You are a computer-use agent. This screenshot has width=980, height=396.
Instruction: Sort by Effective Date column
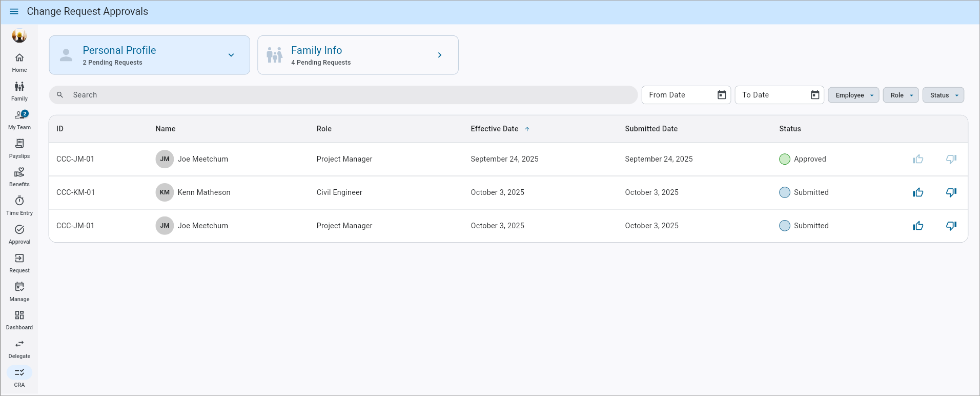[x=495, y=129]
